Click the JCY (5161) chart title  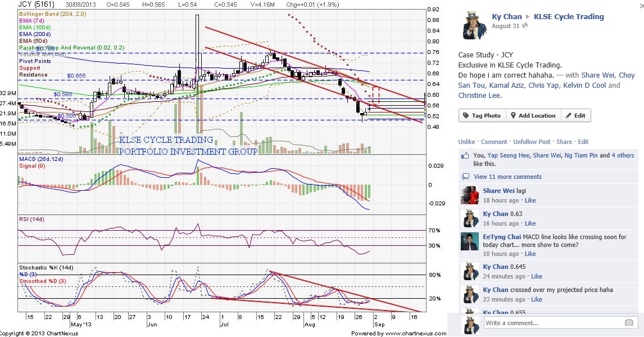click(36, 5)
